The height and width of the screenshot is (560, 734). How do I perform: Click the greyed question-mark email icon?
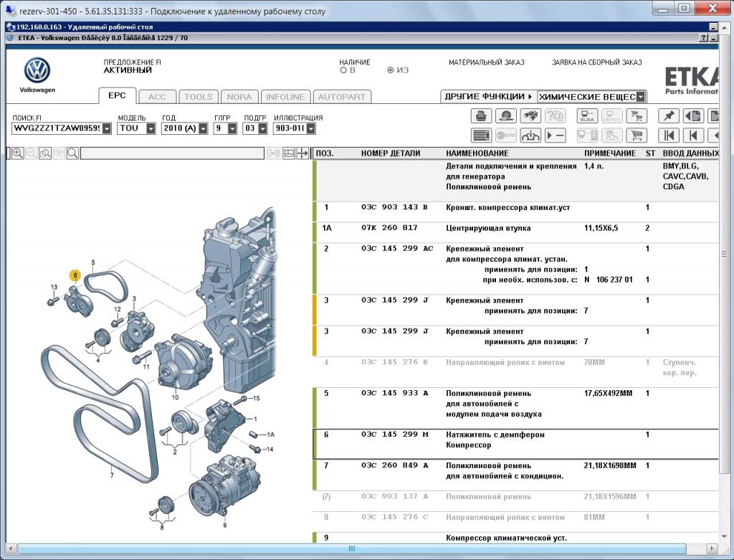coord(556,115)
